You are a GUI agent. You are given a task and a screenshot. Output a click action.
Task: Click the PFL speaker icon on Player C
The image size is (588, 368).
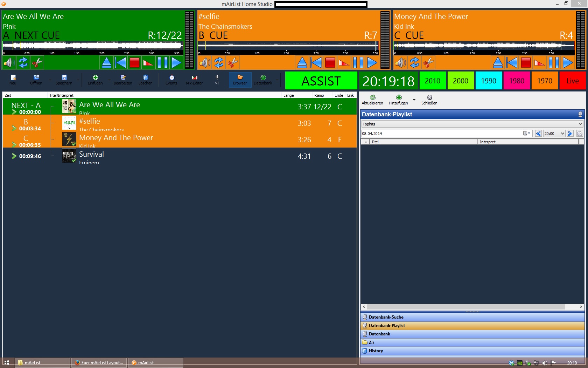tap(400, 63)
